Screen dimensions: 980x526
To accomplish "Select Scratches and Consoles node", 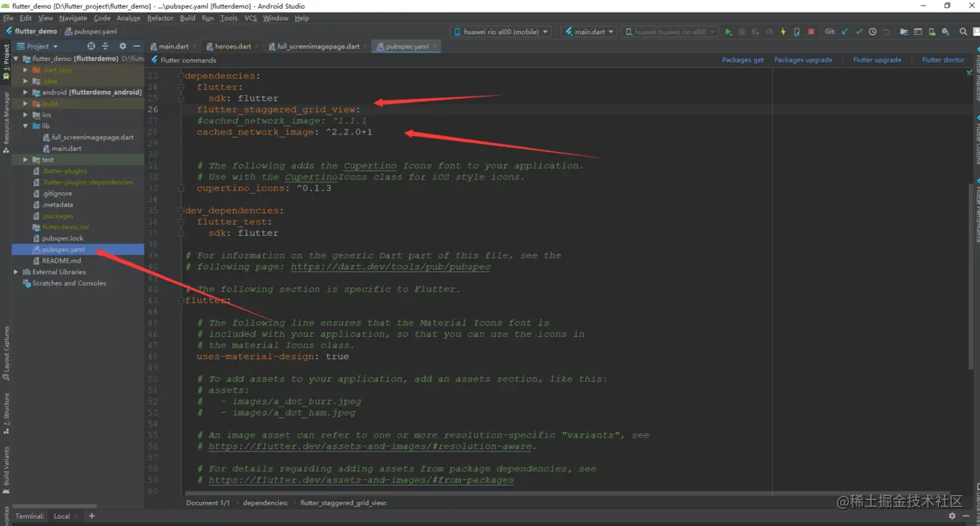I will click(69, 283).
